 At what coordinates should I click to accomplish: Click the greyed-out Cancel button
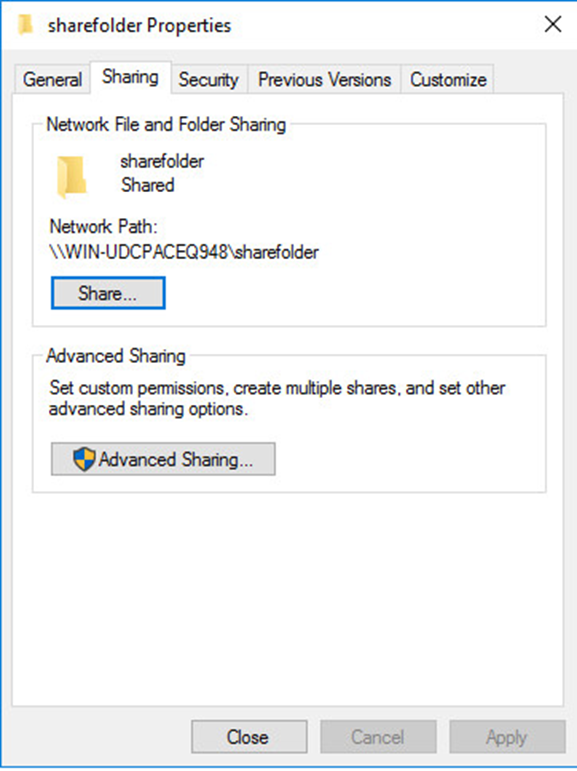[378, 737]
